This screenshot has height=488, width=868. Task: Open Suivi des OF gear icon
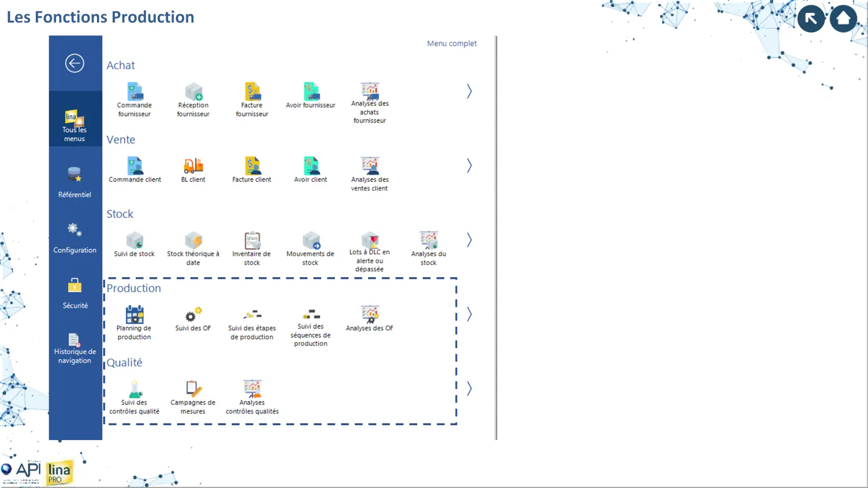click(x=193, y=315)
